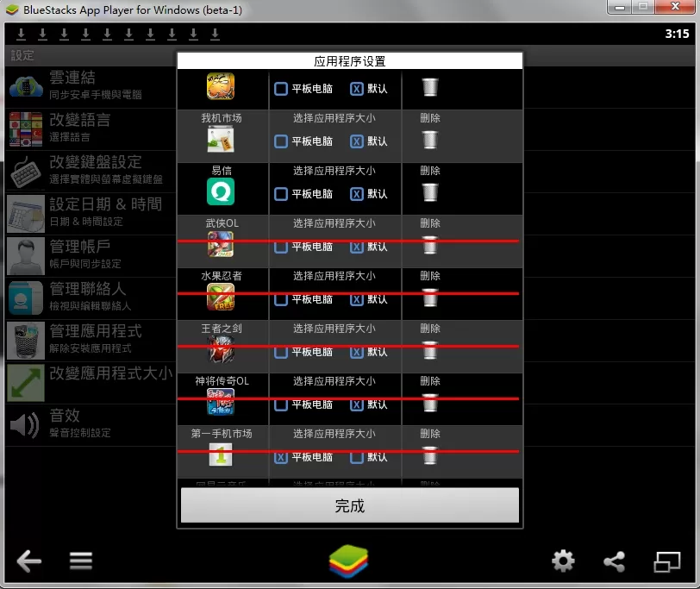This screenshot has width=700, height=589.
Task: Open 管理聯絡人 contacts setting
Action: tap(91, 298)
